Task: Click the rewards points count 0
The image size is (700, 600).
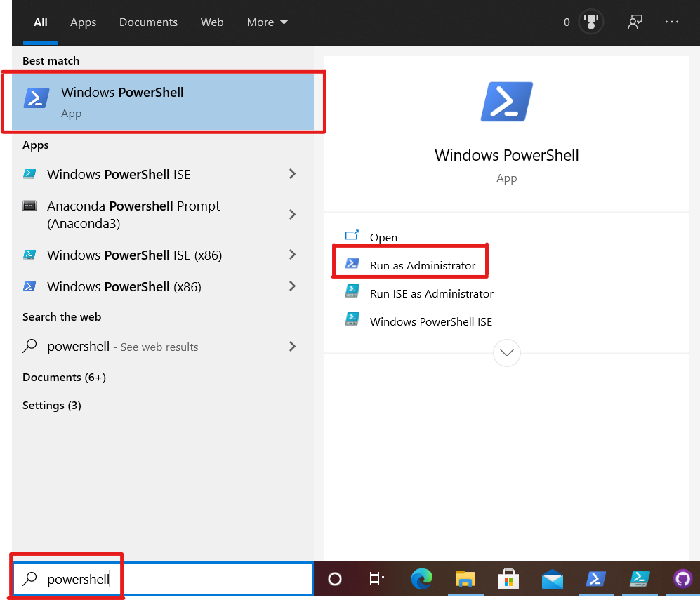Action: tap(567, 22)
